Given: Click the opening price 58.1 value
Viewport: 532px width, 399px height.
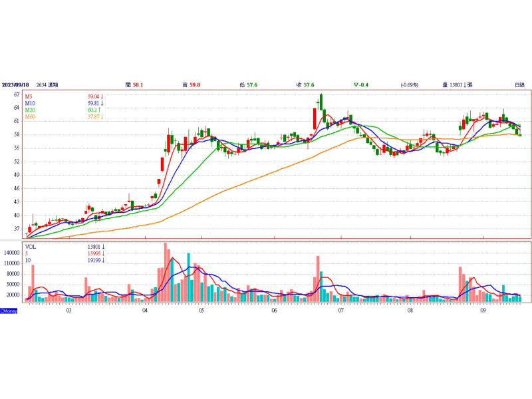Looking at the screenshot, I should (x=138, y=85).
